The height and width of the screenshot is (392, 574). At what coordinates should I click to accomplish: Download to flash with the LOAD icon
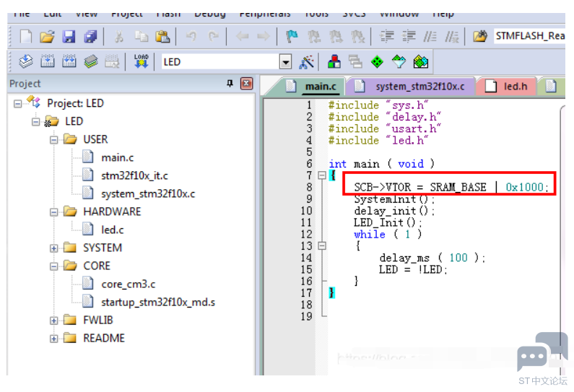(x=141, y=61)
